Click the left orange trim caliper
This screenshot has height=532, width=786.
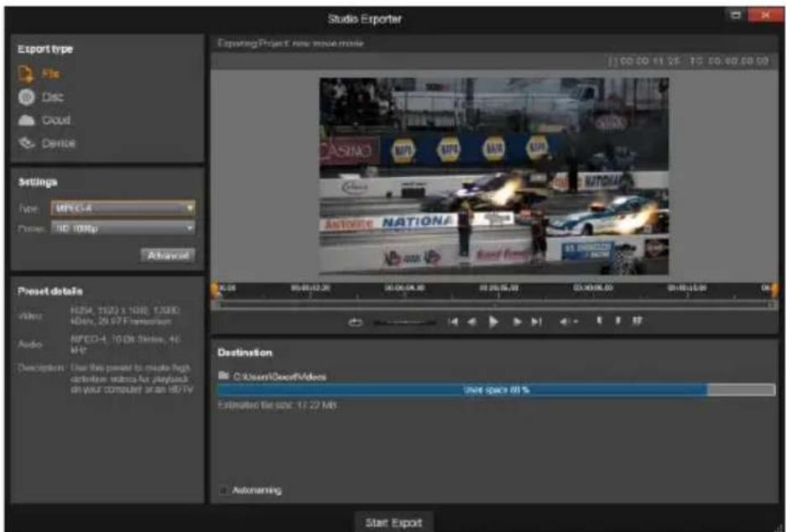pos(216,289)
